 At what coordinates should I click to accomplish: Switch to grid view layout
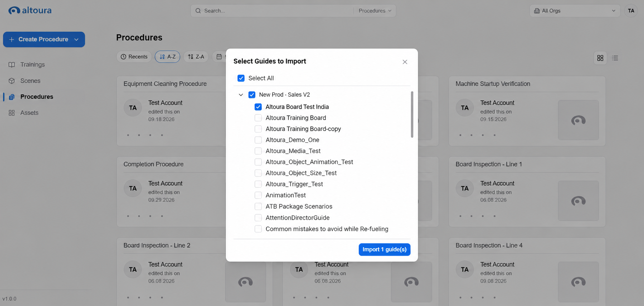[600, 58]
